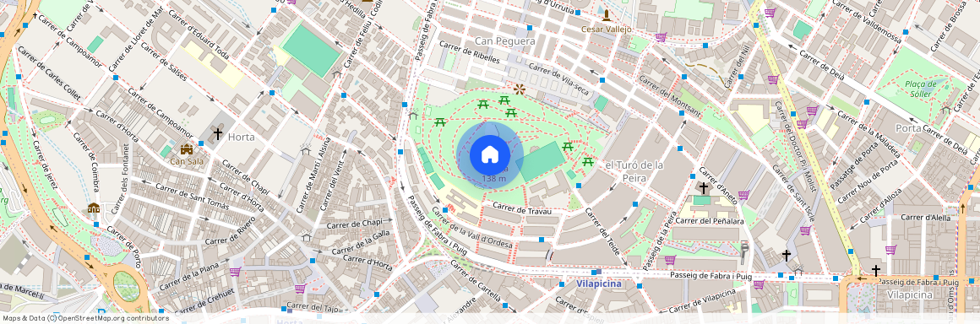Click the Plaça de Sóller park label

click(921, 89)
